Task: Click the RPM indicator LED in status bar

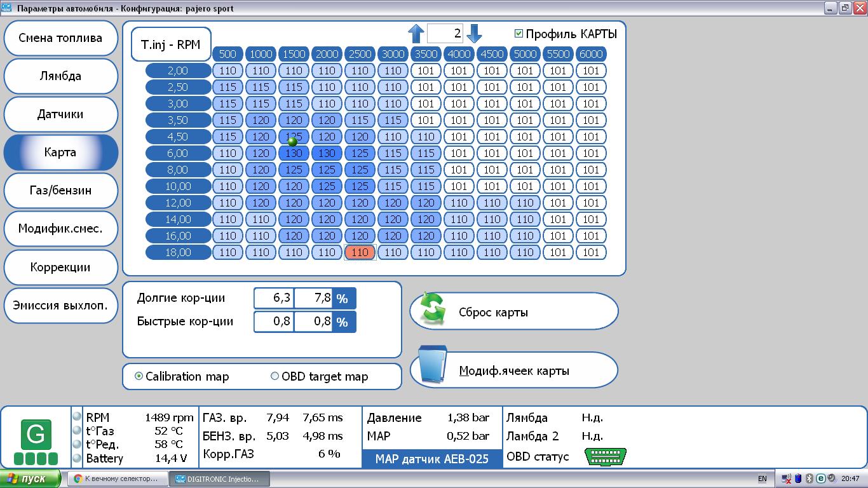Action: [77, 417]
